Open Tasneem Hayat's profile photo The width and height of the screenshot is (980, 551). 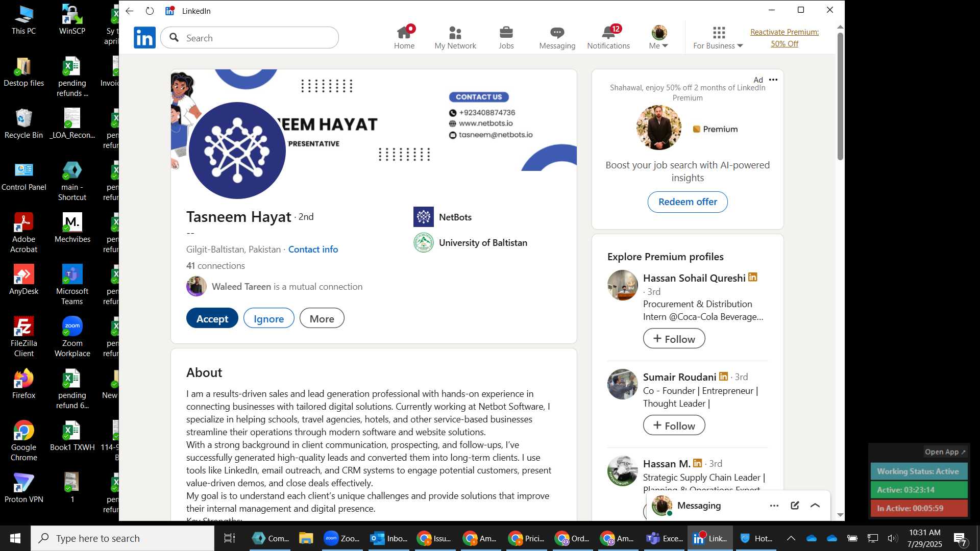pos(237,151)
